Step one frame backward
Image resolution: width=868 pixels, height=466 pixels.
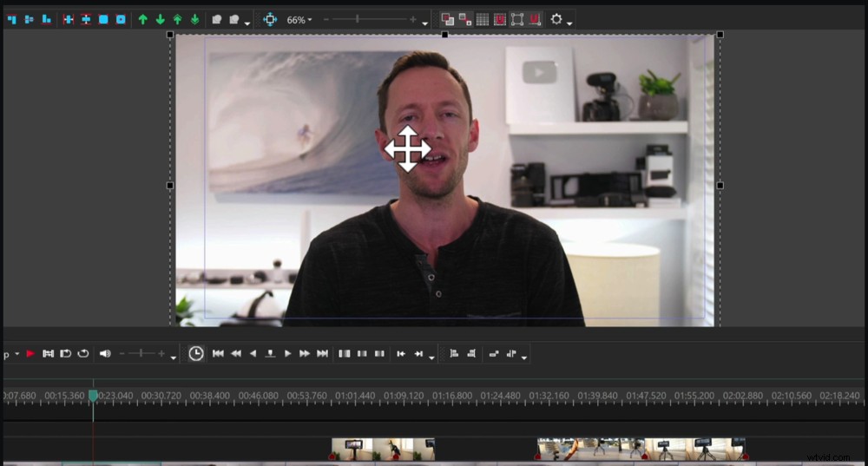click(x=253, y=354)
